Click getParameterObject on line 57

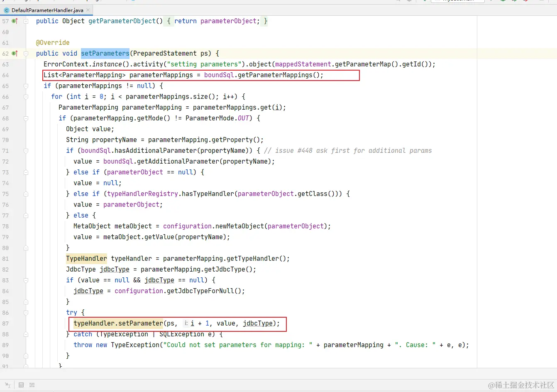click(122, 21)
